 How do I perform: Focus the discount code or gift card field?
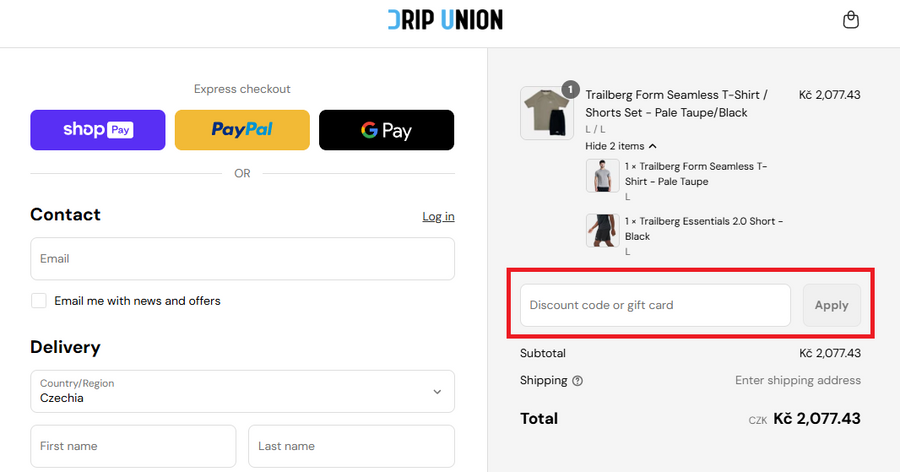[655, 305]
